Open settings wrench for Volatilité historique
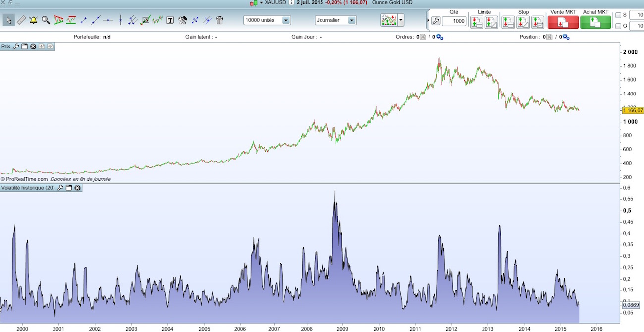Viewport: 644px width, 332px height. tap(60, 188)
